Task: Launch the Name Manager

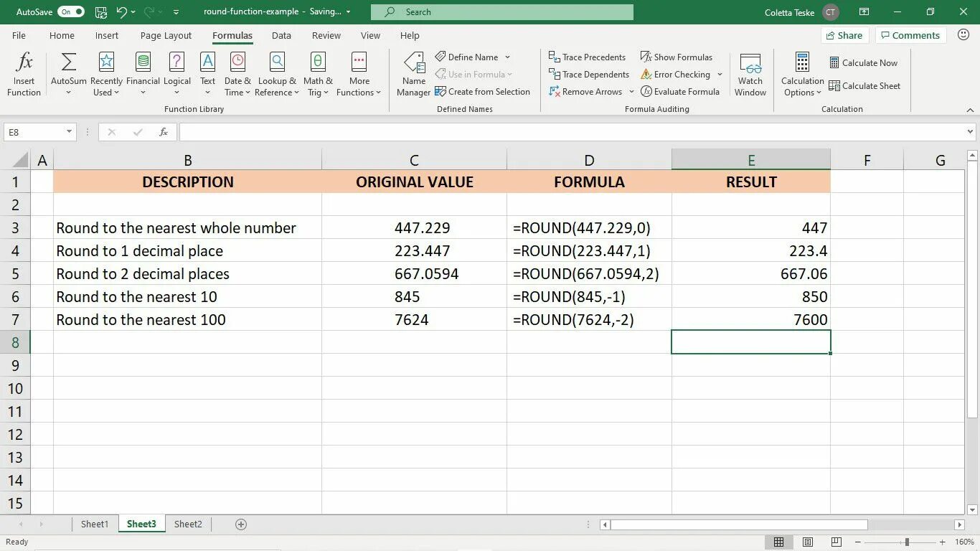Action: 414,74
